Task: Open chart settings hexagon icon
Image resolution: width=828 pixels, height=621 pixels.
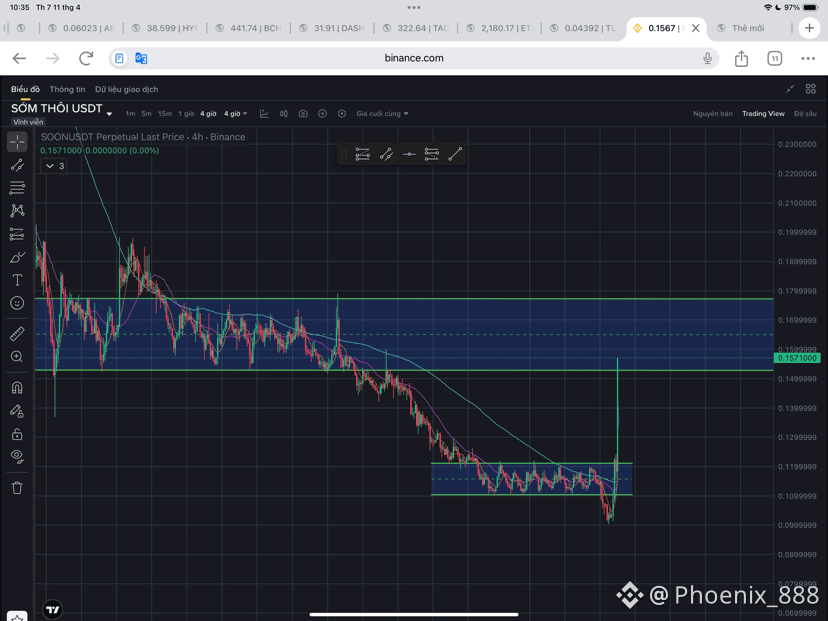Action: 342,114
